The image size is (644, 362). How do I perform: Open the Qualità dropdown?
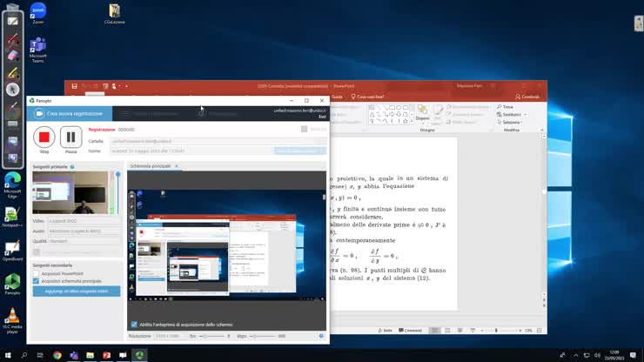coord(83,241)
